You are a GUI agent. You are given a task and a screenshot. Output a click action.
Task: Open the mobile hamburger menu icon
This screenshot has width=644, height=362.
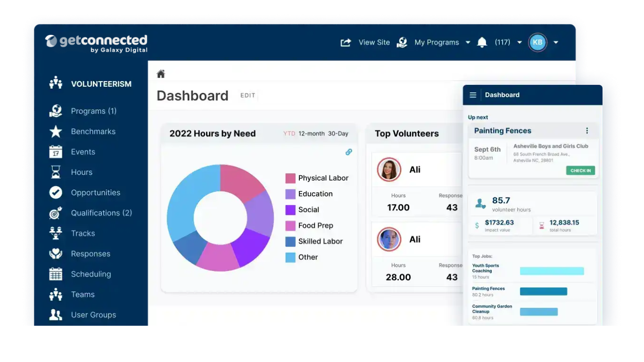point(473,95)
